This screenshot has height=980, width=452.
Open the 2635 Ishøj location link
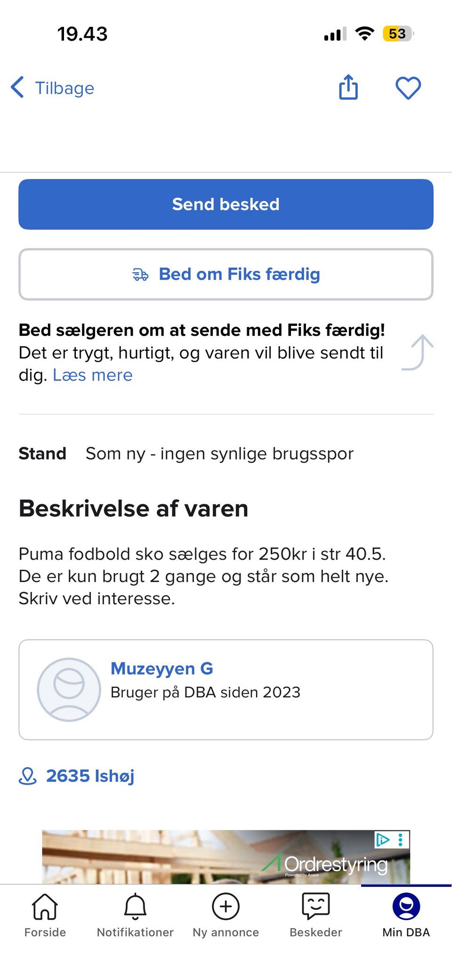(90, 776)
